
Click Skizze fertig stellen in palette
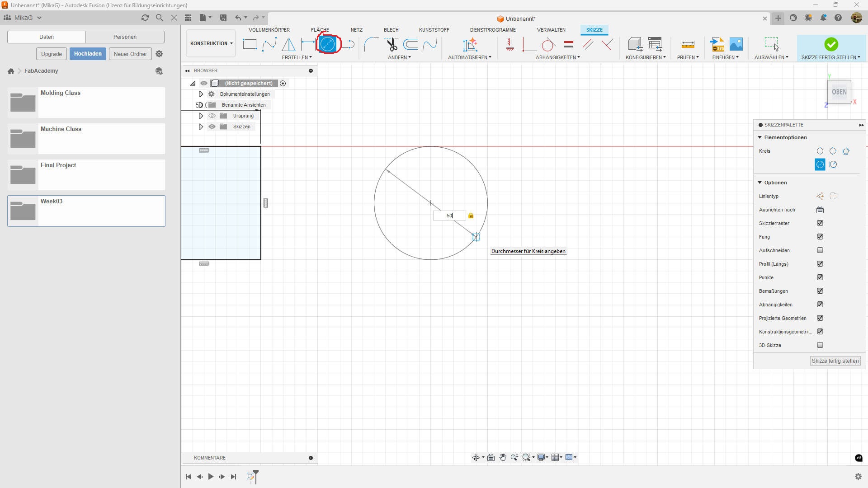[835, 361]
